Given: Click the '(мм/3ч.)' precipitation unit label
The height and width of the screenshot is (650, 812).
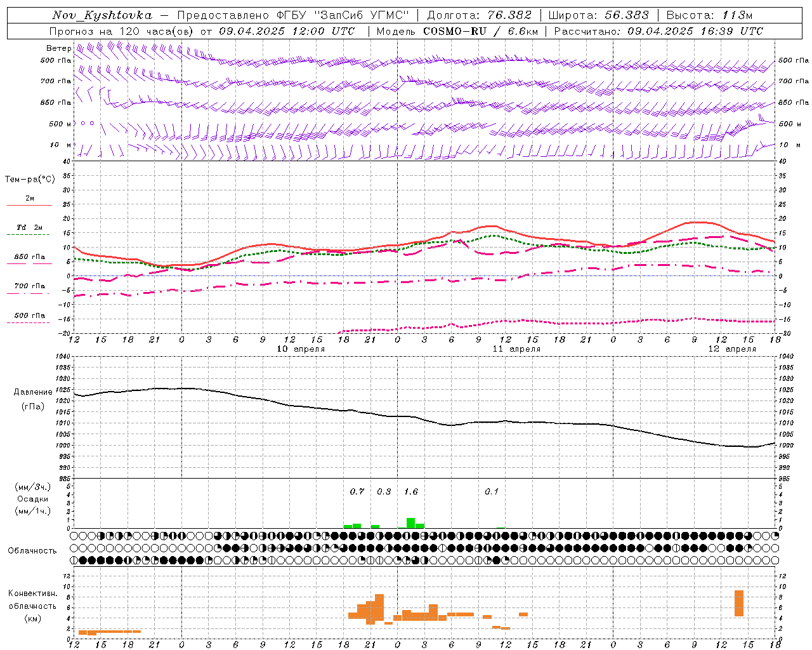Looking at the screenshot, I should (x=33, y=487).
